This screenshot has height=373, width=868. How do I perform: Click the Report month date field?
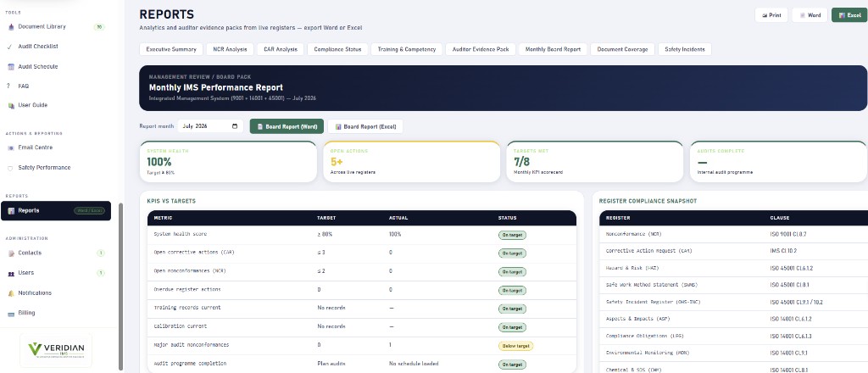coord(210,126)
